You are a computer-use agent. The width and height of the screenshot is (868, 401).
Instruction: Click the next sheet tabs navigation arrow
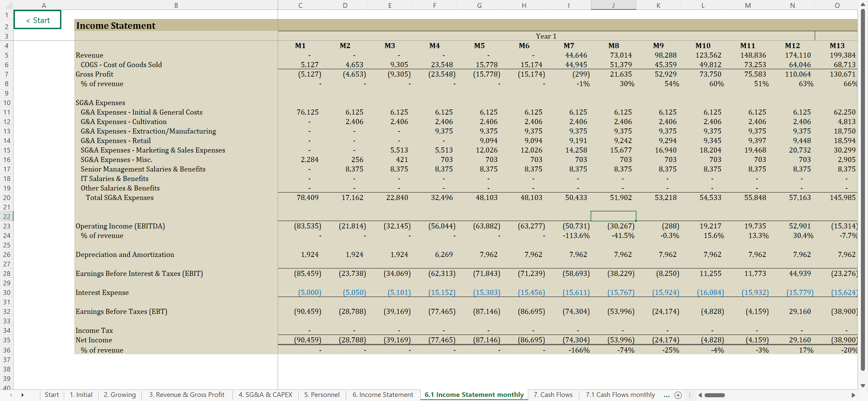click(x=22, y=395)
